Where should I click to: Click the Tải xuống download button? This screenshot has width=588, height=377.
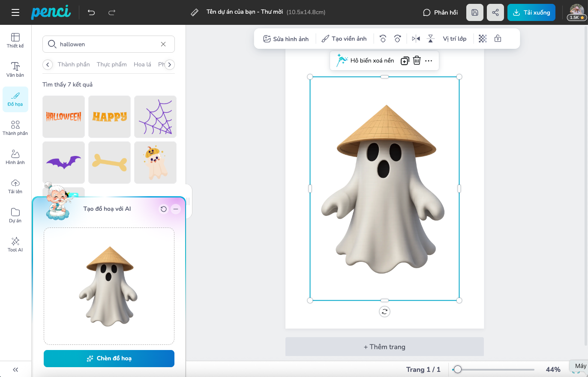[x=531, y=12]
